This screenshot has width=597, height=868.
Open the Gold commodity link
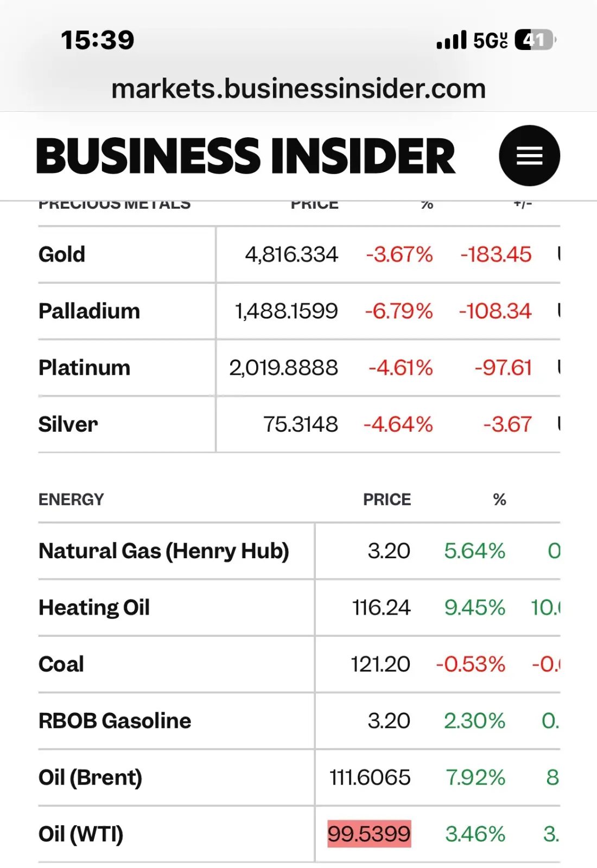click(62, 254)
